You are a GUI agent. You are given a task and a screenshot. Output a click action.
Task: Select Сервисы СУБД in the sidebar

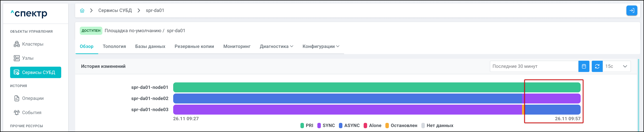tap(36, 72)
